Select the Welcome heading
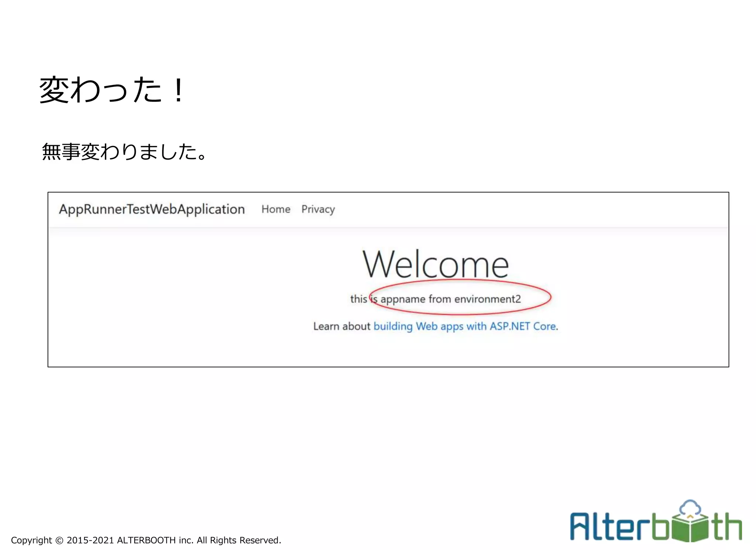This screenshot has width=756, height=550. pyautogui.click(x=436, y=264)
